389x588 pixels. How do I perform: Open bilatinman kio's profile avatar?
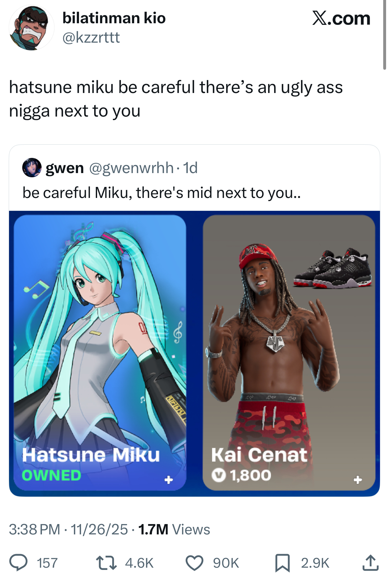point(31,28)
